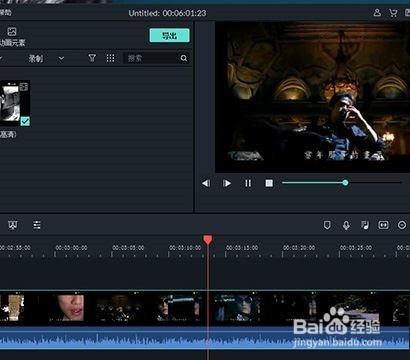Click the zoom-to-fit timeline icon
The image size is (410, 360).
click(383, 225)
